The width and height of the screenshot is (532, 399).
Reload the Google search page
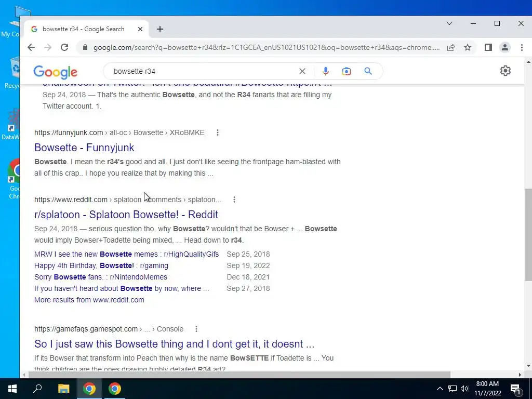point(64,47)
